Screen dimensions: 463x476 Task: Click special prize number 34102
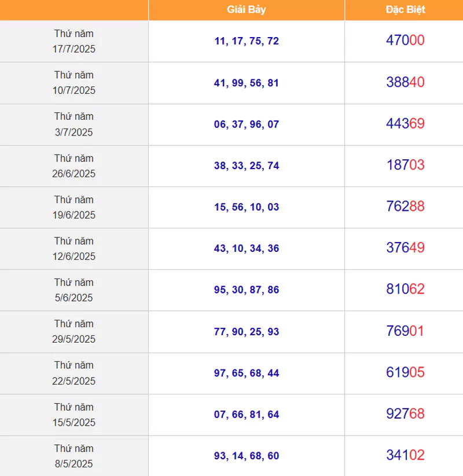[405, 455]
